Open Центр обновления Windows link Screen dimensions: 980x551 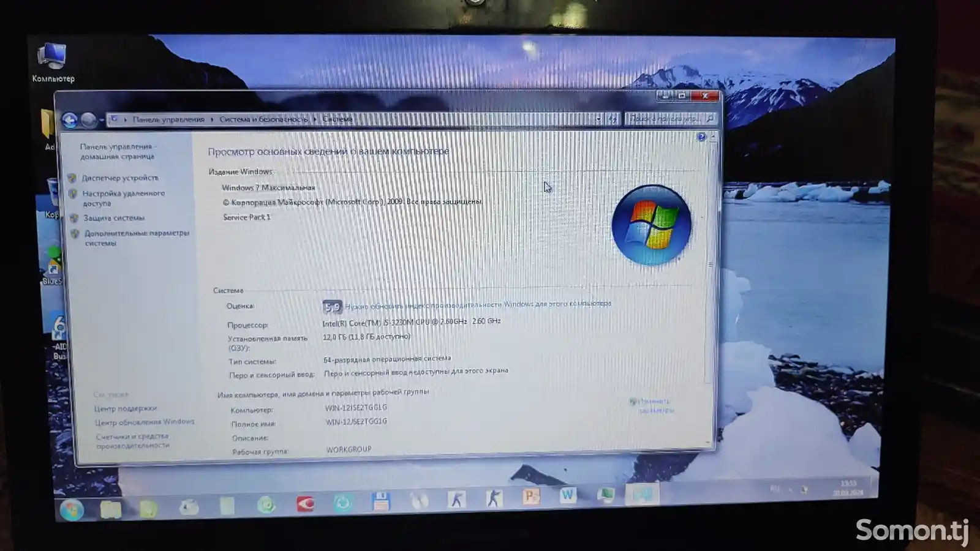145,422
